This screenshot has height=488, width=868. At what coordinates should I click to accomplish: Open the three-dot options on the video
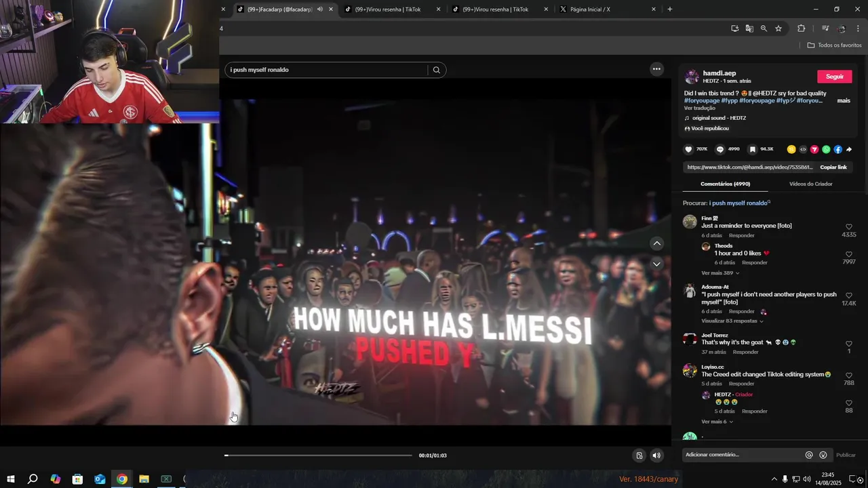(x=656, y=69)
